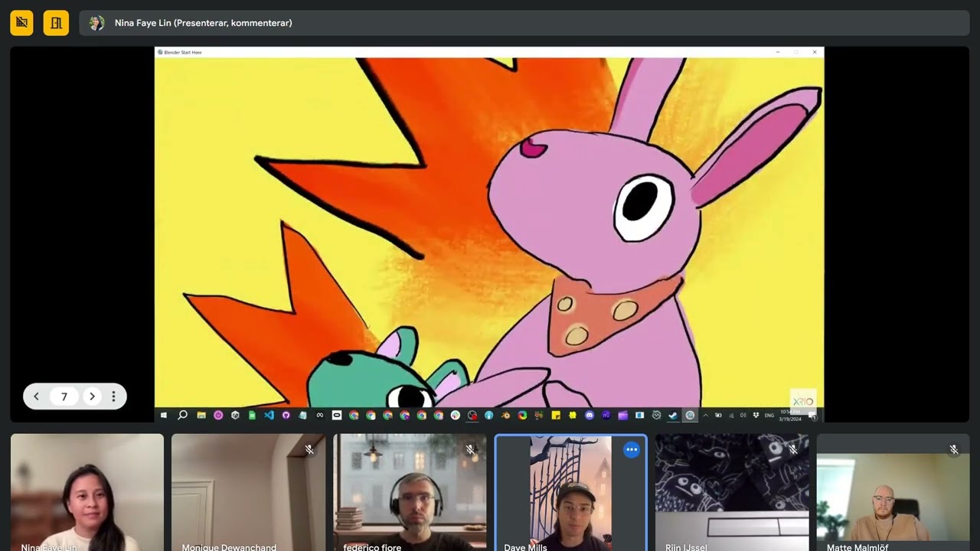Click the second yellow layout icon at top left
The width and height of the screenshot is (980, 551).
coord(56,23)
